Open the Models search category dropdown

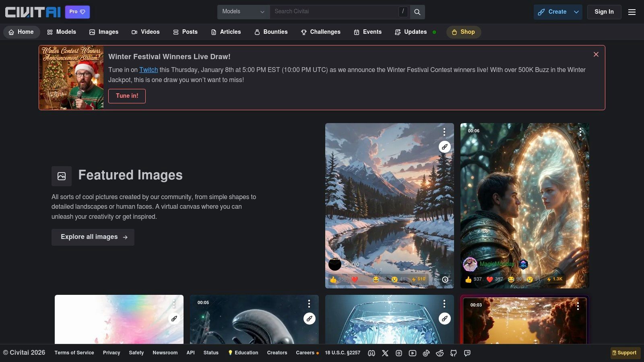coord(243,12)
